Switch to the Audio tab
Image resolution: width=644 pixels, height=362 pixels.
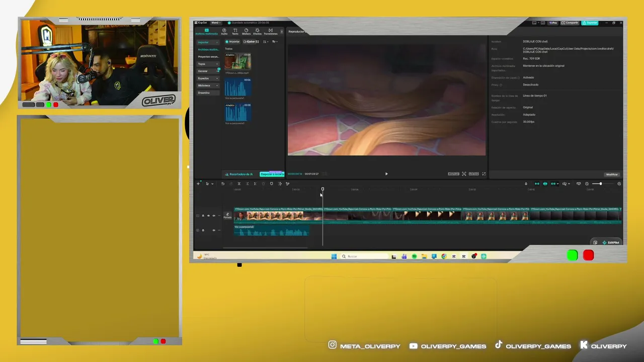[224, 32]
